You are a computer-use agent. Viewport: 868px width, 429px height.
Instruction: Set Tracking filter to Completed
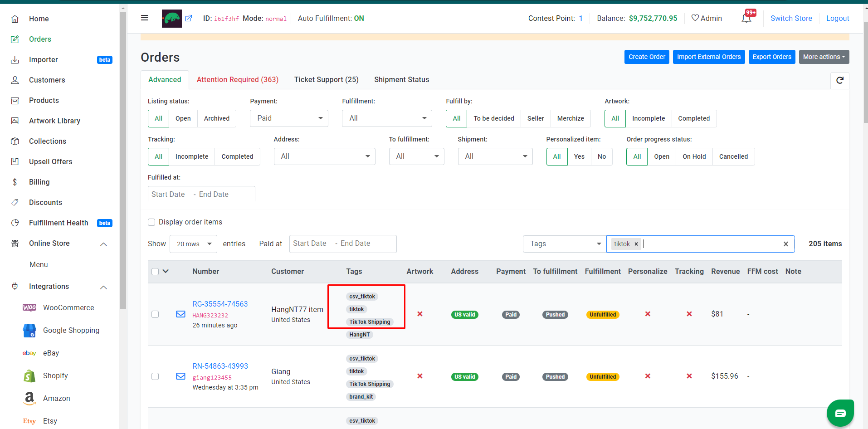237,156
